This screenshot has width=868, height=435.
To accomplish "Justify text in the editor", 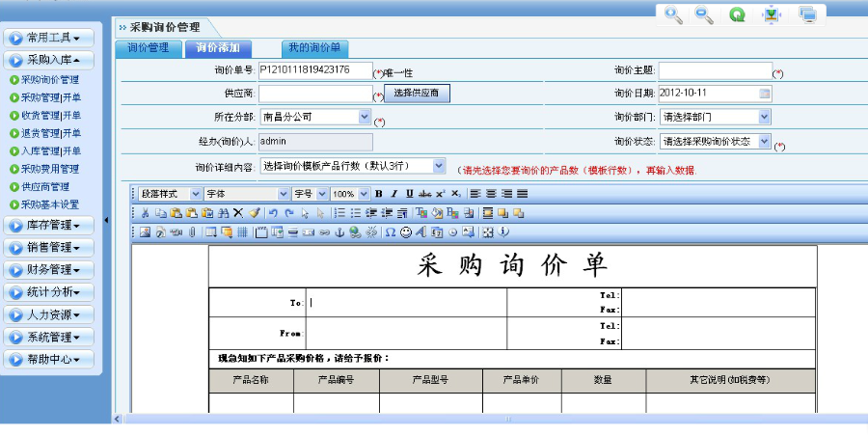I will [522, 194].
